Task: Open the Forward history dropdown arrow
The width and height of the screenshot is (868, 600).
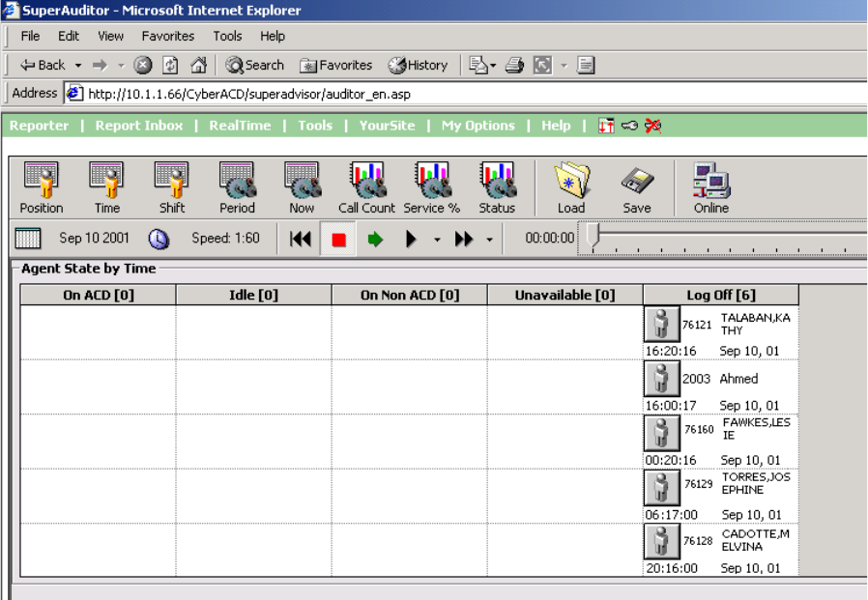Action: (121, 66)
